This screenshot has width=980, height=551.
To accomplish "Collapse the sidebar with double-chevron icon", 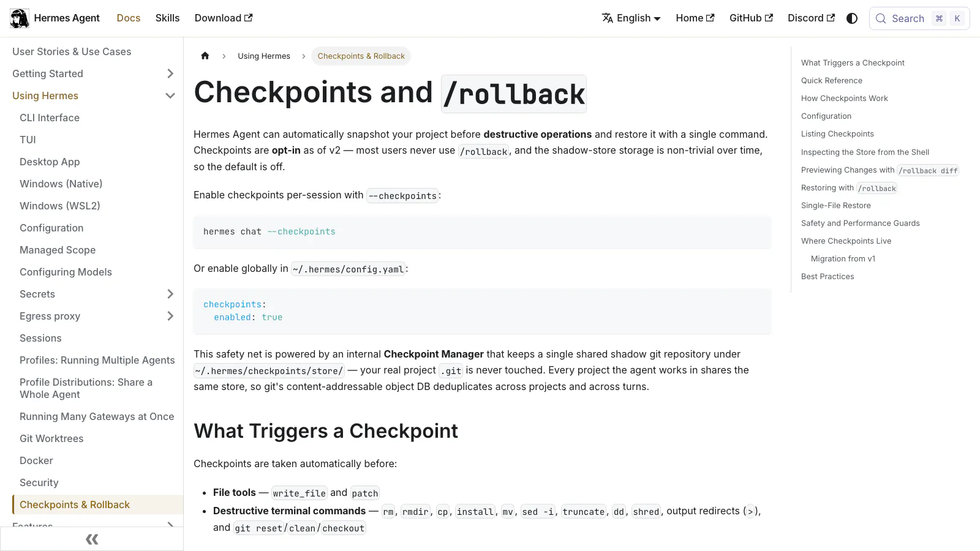I will (x=92, y=539).
